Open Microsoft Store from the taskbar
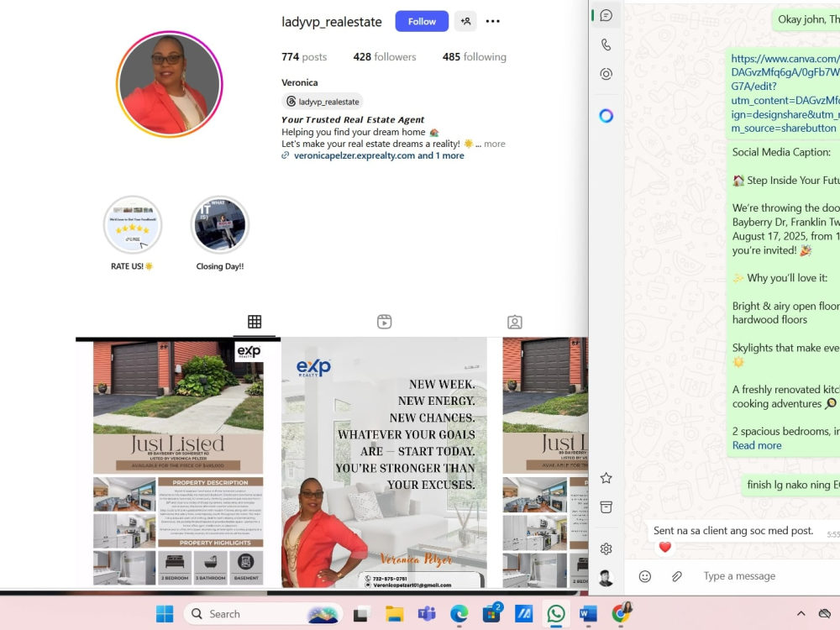This screenshot has width=840, height=630. (x=491, y=613)
